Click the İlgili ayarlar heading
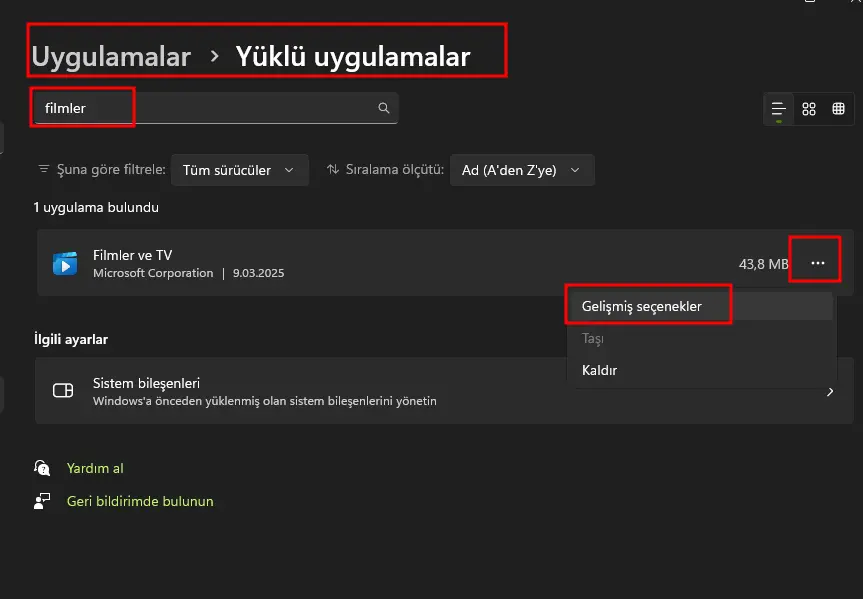 [71, 339]
